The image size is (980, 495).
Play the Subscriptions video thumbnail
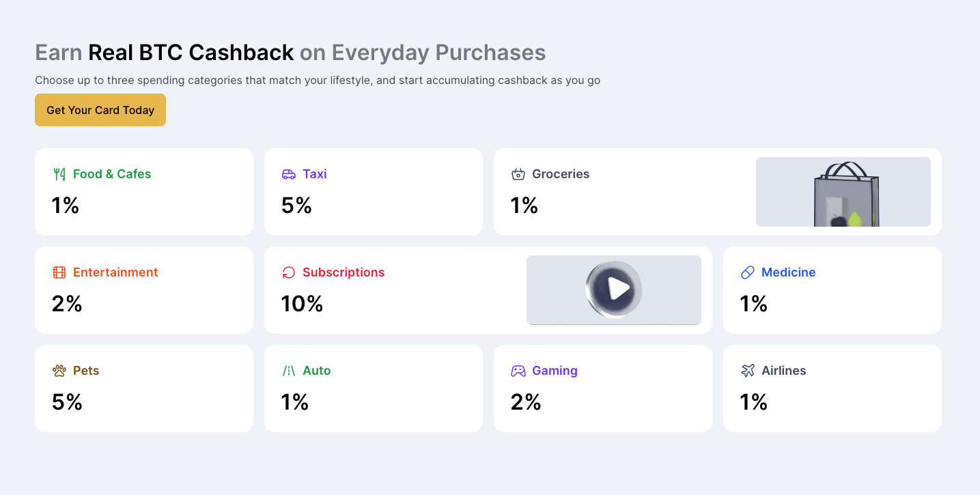coord(614,289)
